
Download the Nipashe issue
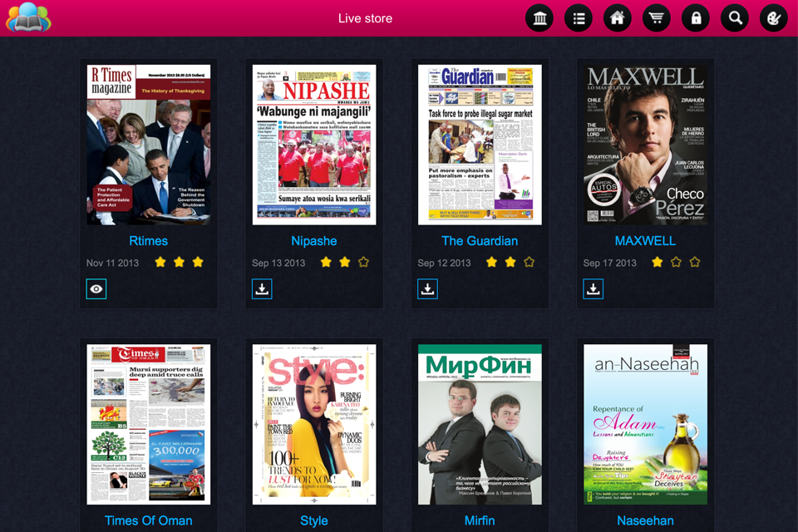(262, 288)
